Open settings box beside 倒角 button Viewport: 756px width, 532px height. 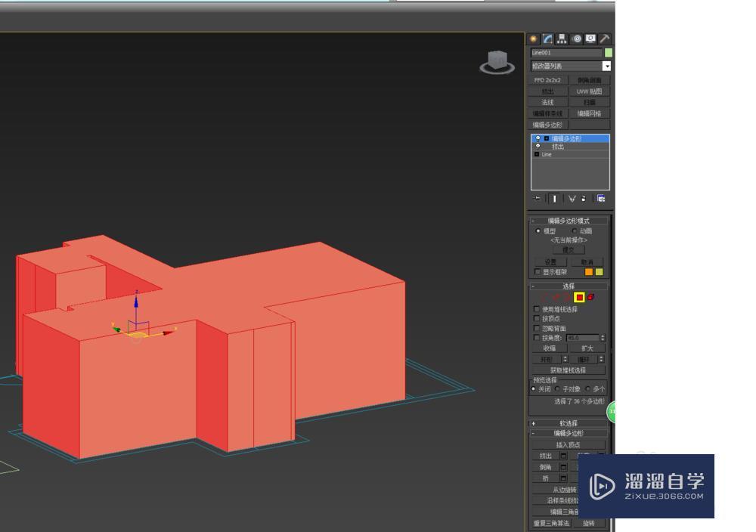[x=563, y=467]
